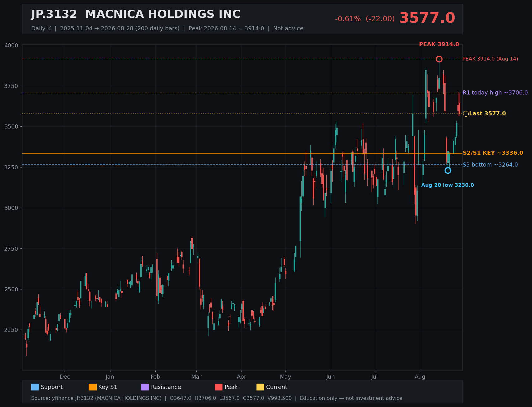
Task: Click the 'Jun' x-axis month label
Action: point(330,377)
